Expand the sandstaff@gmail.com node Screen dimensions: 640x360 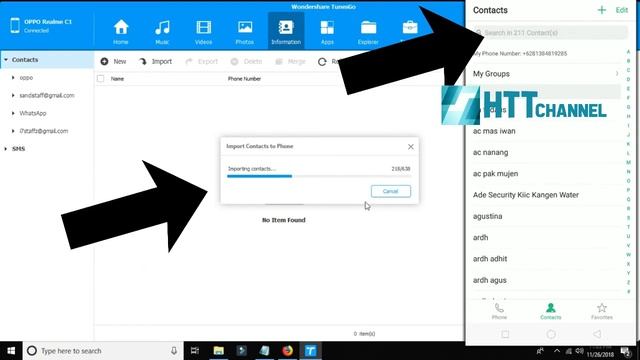13,96
